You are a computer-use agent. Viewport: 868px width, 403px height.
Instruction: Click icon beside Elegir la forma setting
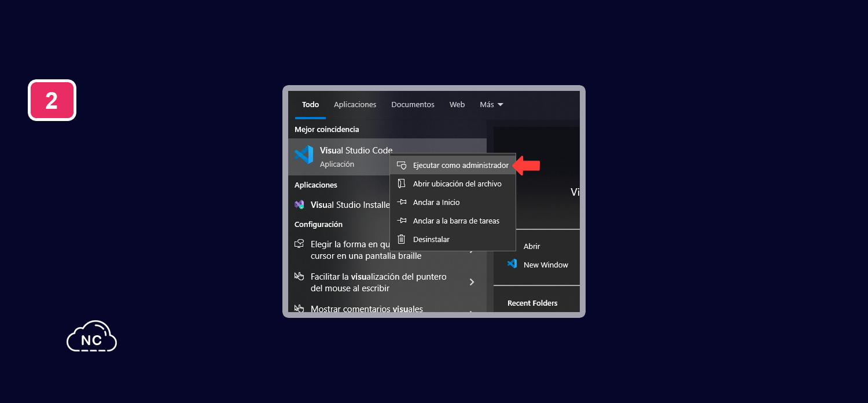pos(299,244)
